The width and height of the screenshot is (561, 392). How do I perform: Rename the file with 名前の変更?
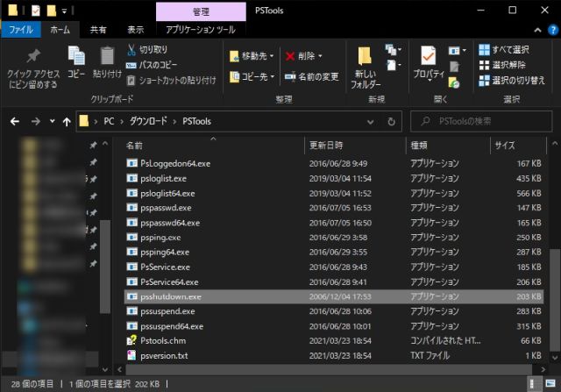click(x=311, y=76)
